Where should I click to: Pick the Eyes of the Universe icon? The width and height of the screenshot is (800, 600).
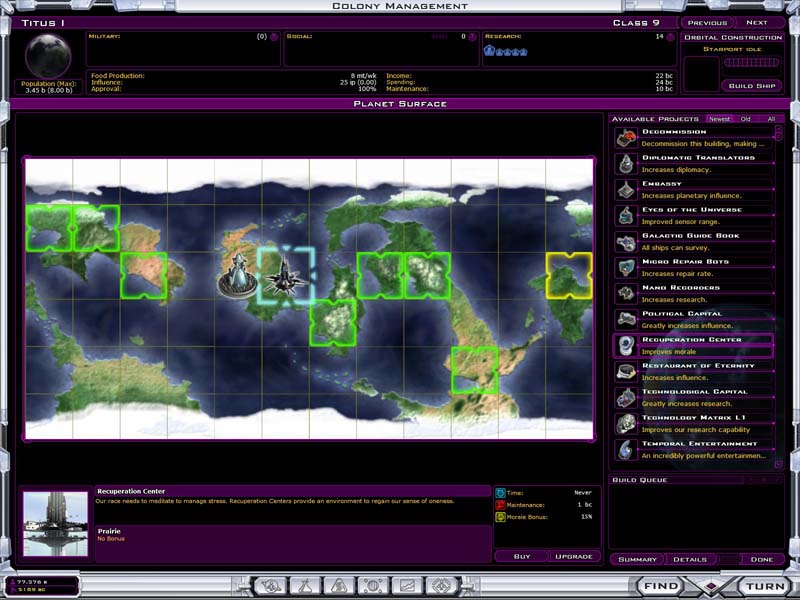coord(626,216)
